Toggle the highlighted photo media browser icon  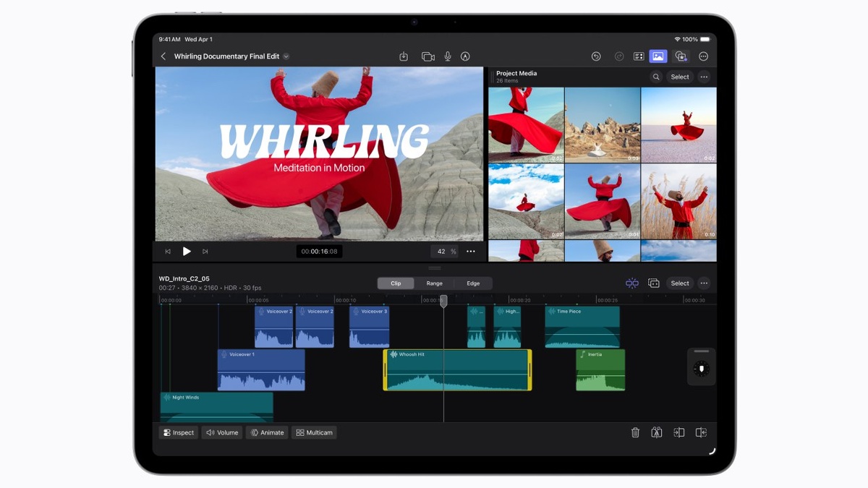(x=658, y=56)
